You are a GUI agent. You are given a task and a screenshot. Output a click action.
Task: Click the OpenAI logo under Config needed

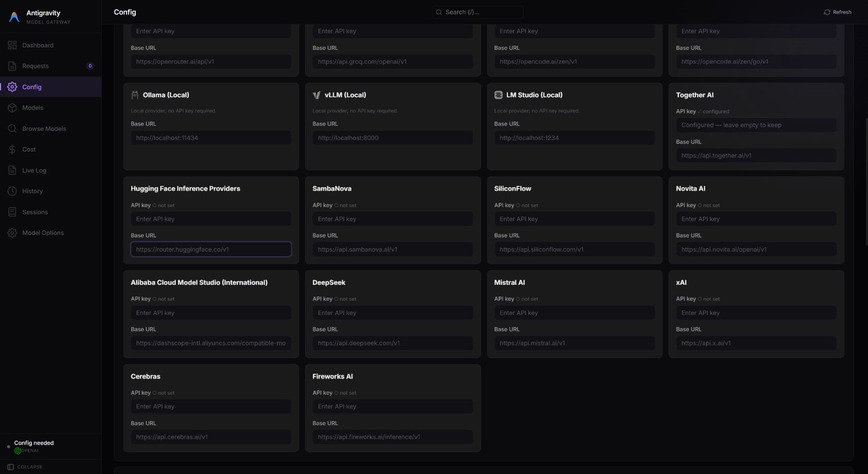[18, 451]
